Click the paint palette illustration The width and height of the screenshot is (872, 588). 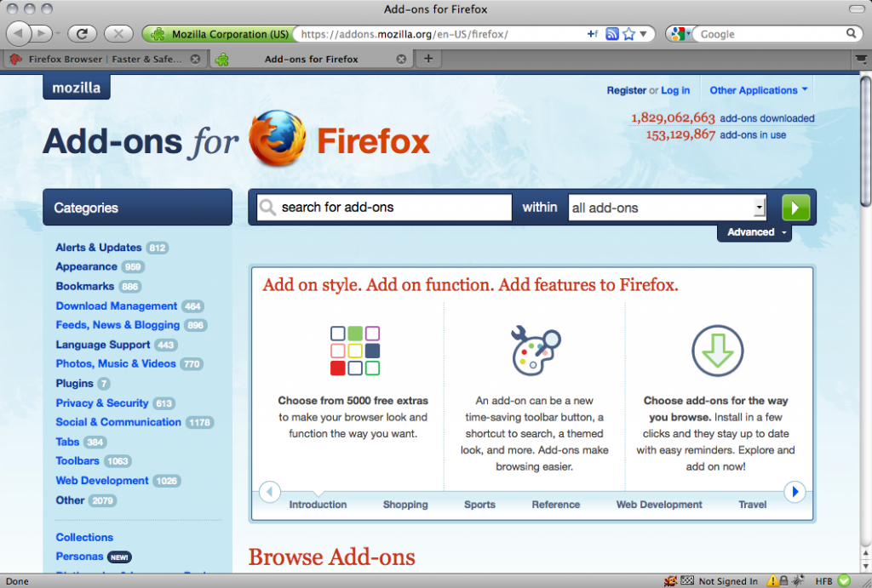[x=536, y=350]
